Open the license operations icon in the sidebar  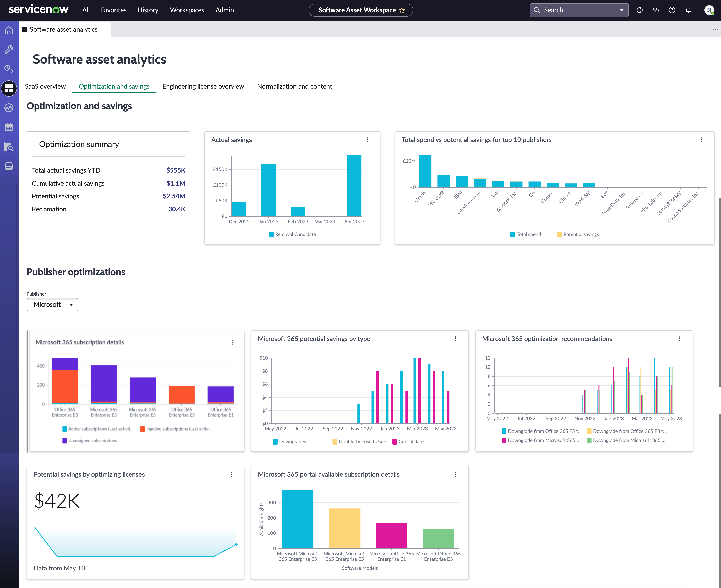pyautogui.click(x=9, y=69)
